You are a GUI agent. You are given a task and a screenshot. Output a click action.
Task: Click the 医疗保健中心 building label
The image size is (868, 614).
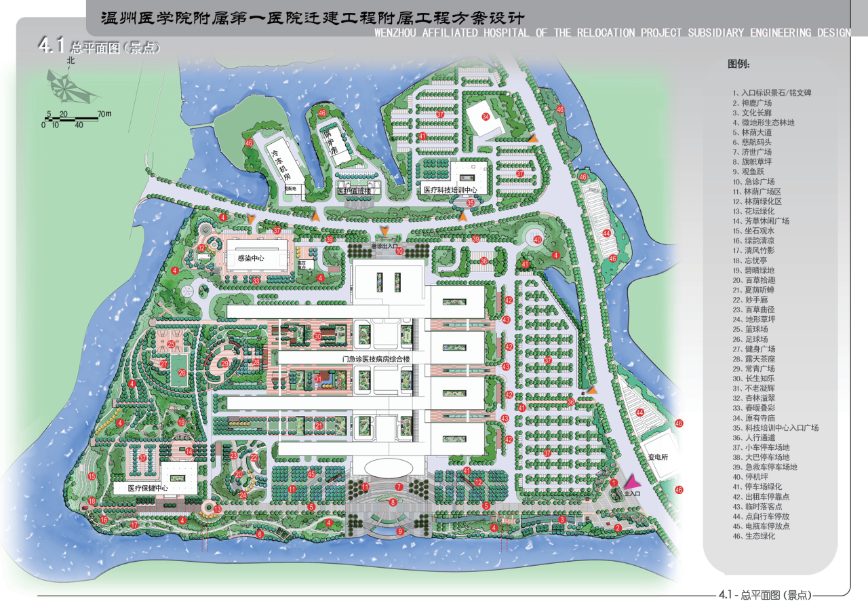tap(148, 488)
